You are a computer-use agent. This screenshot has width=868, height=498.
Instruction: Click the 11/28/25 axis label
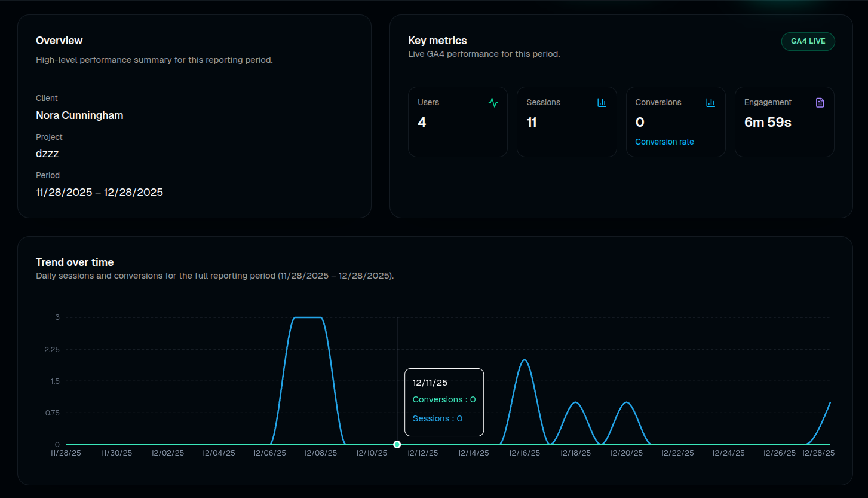pos(65,453)
